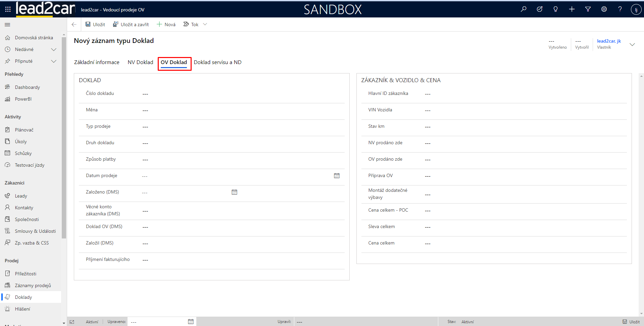Expand the record header chevron
This screenshot has height=326, width=644.
pyautogui.click(x=632, y=45)
